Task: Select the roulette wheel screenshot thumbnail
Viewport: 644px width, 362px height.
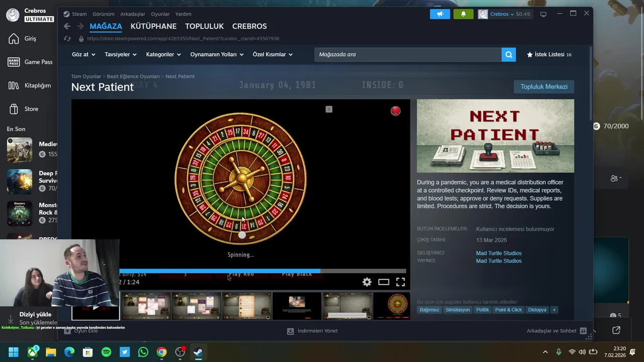Action: click(391, 306)
